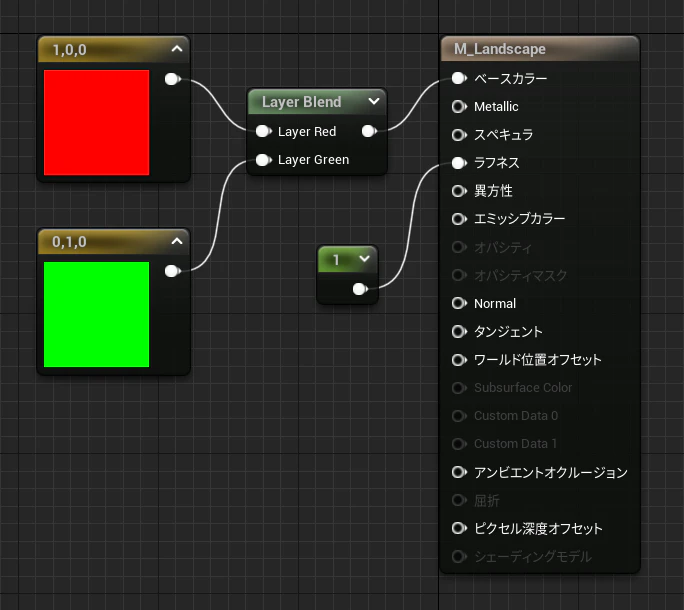Click the Metallic input pin
684x610 pixels.
point(459,106)
